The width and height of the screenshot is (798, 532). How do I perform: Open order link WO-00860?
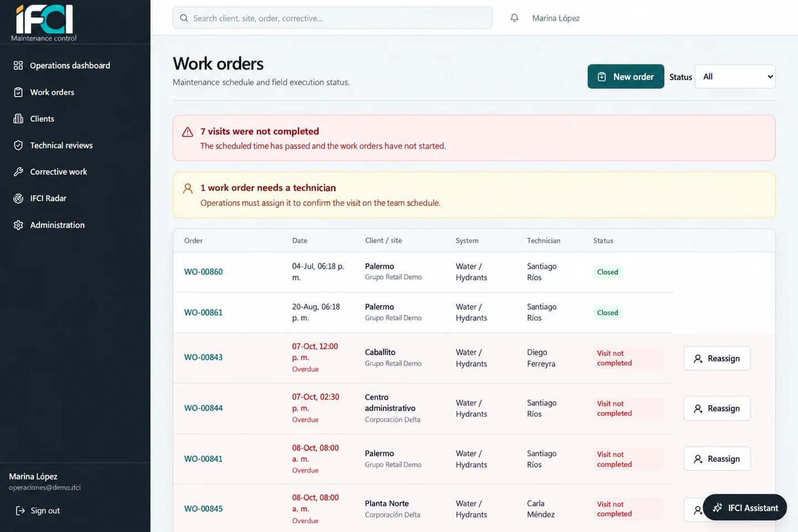pyautogui.click(x=203, y=272)
